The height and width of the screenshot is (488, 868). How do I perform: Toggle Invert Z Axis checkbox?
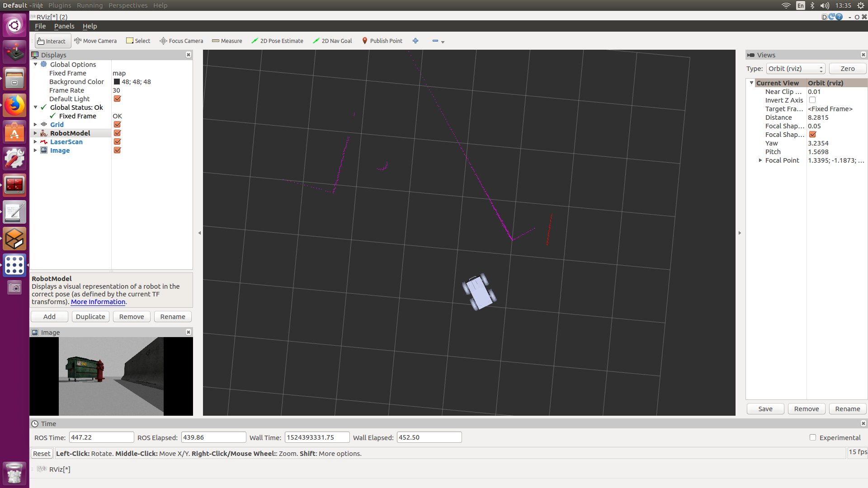812,100
